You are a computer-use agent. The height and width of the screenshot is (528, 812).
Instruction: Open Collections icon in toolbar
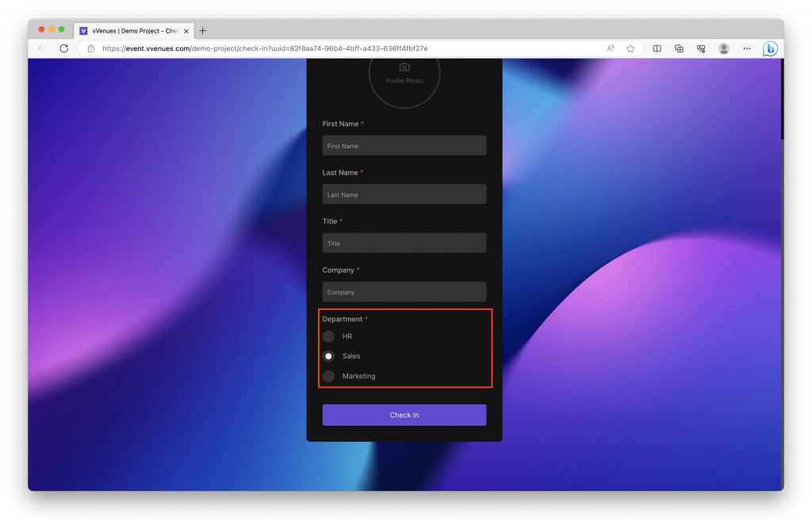(679, 48)
